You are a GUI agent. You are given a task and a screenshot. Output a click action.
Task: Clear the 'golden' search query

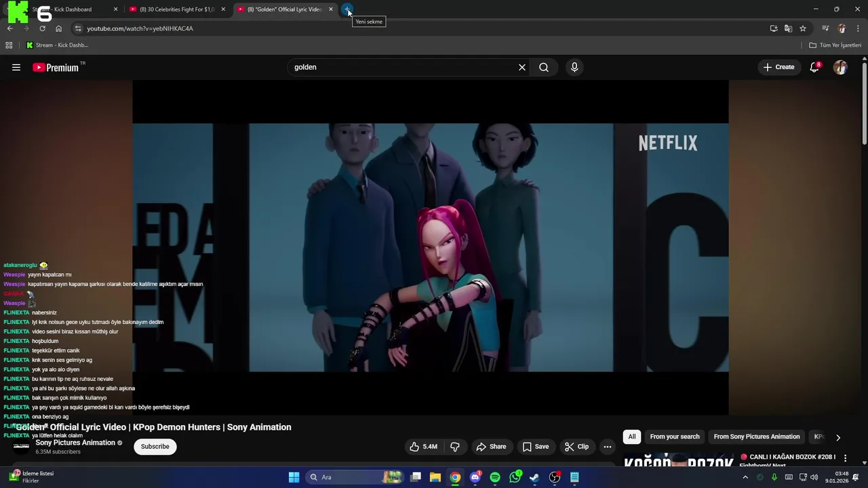[522, 67]
